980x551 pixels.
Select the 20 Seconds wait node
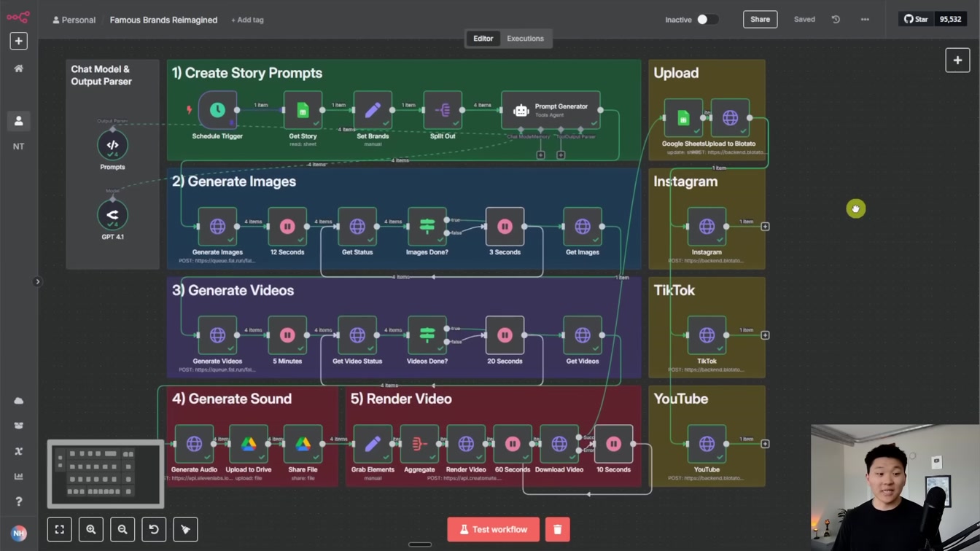505,335
